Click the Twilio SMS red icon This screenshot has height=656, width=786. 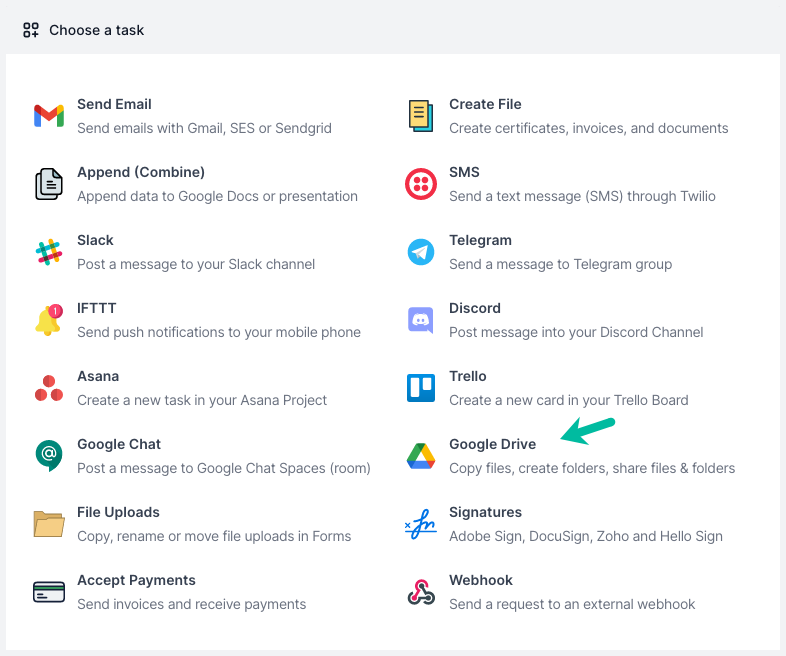click(421, 184)
